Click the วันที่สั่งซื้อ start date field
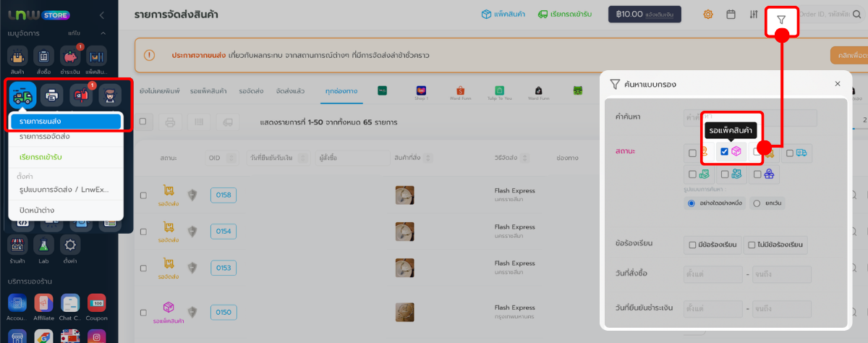Image resolution: width=868 pixels, height=343 pixels. click(x=712, y=275)
